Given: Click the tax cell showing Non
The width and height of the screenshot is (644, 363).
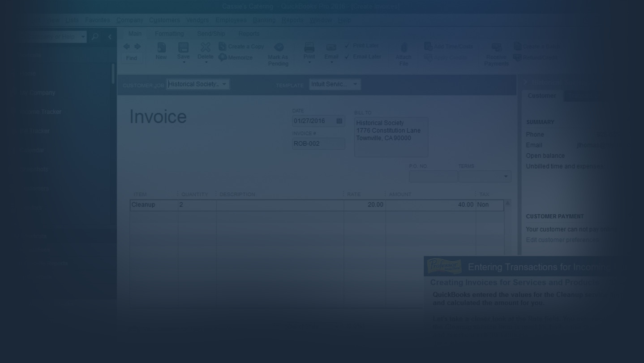Looking at the screenshot, I should [x=489, y=205].
